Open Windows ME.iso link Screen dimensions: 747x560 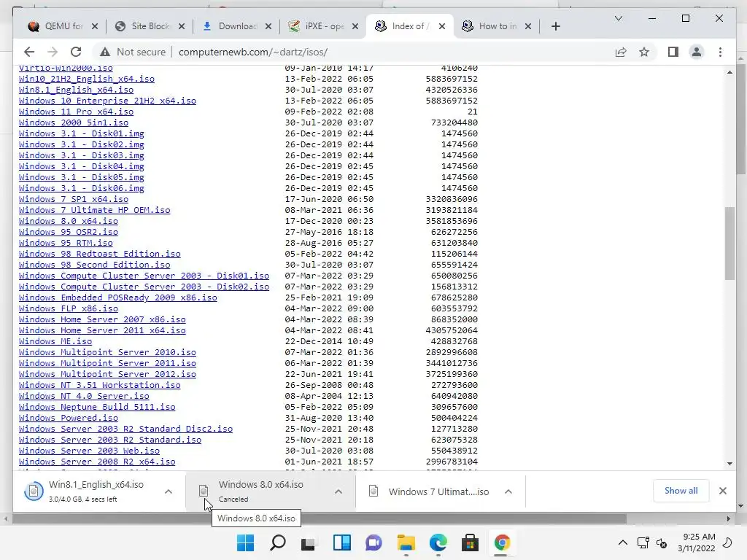(55, 341)
